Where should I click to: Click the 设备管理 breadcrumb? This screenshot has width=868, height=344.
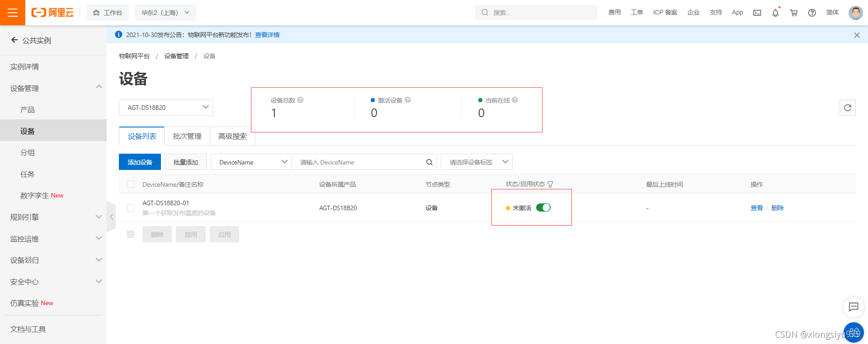(x=176, y=56)
